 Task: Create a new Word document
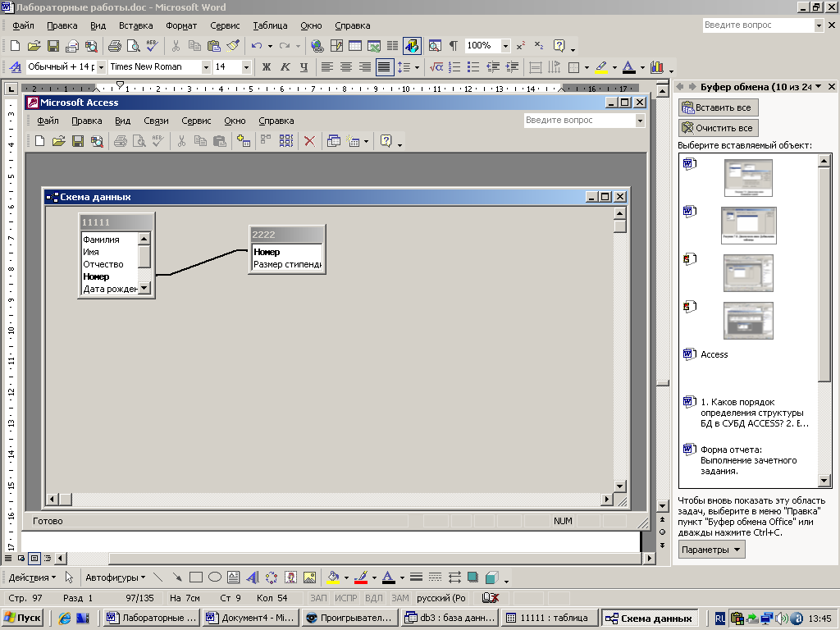16,46
